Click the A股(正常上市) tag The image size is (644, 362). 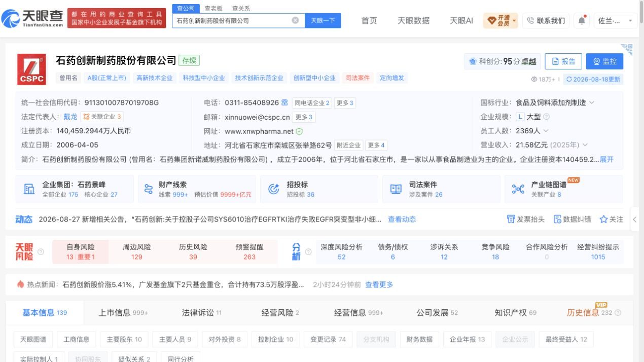(106, 78)
